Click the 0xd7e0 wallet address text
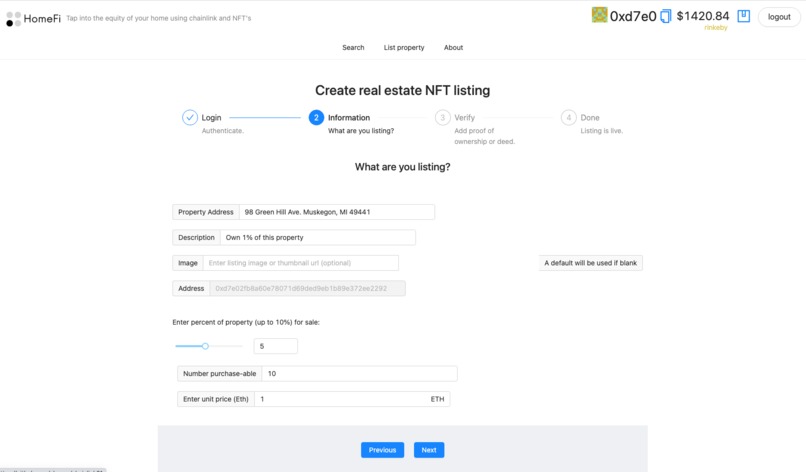 click(633, 16)
